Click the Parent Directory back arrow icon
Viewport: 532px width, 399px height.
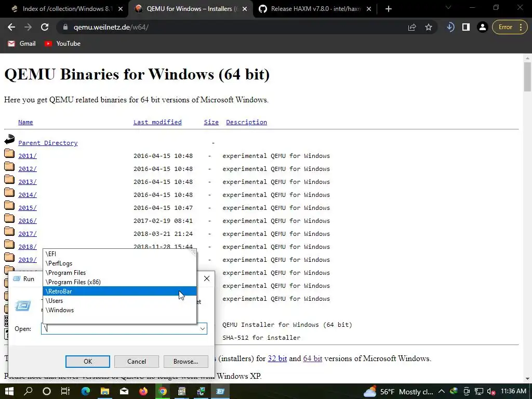9,139
